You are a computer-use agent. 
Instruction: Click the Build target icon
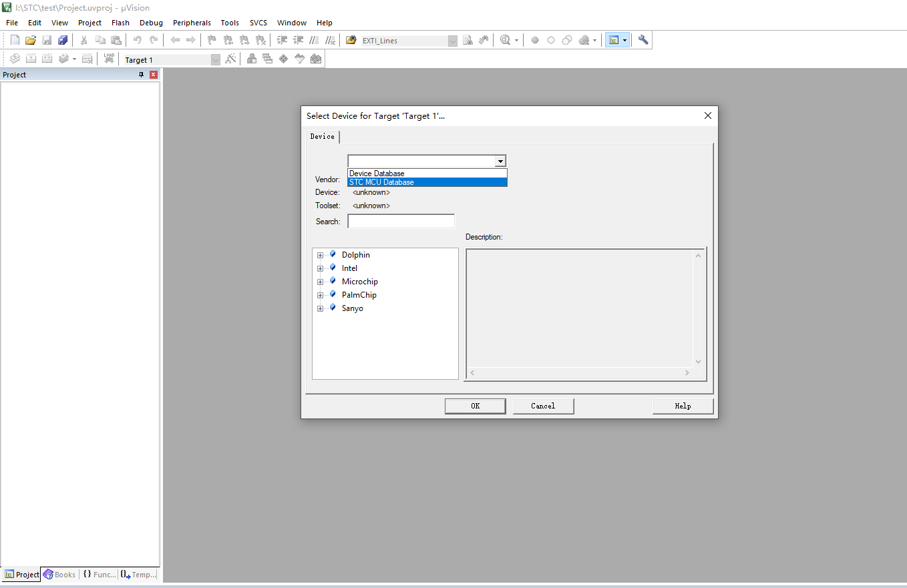click(31, 59)
